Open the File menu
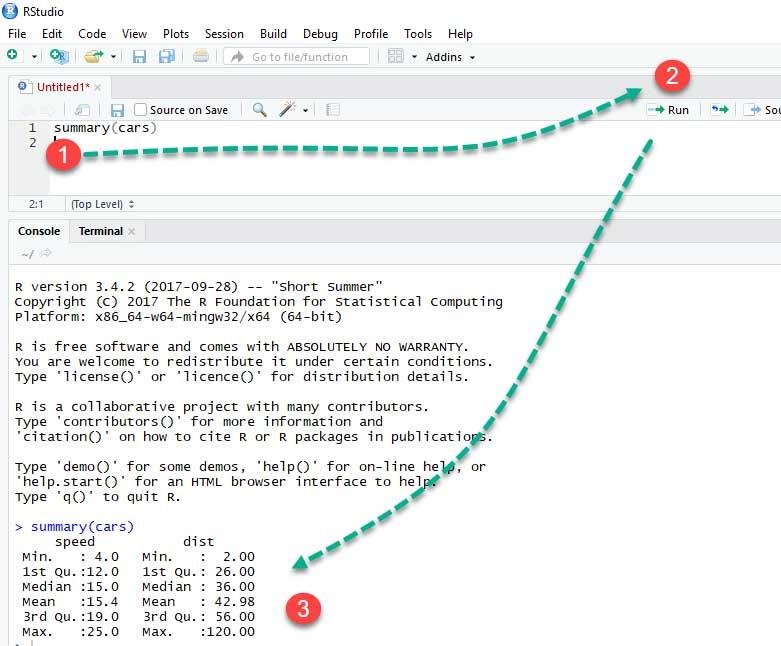This screenshot has width=781, height=646. click(x=17, y=34)
